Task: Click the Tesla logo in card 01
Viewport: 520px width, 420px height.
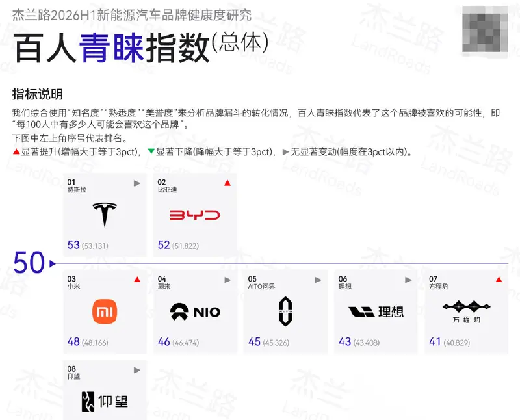Action: (x=105, y=215)
